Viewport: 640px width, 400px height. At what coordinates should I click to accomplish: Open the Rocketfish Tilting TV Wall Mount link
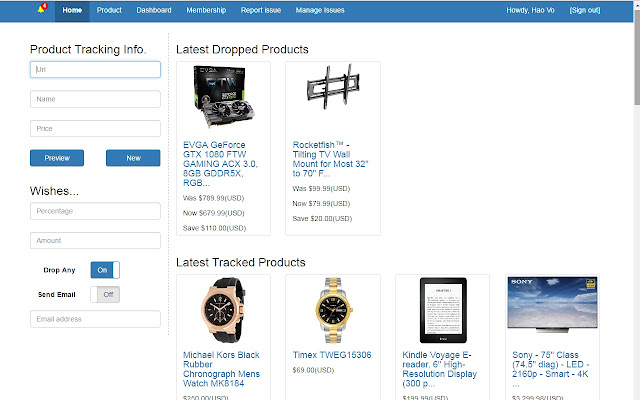tap(330, 159)
